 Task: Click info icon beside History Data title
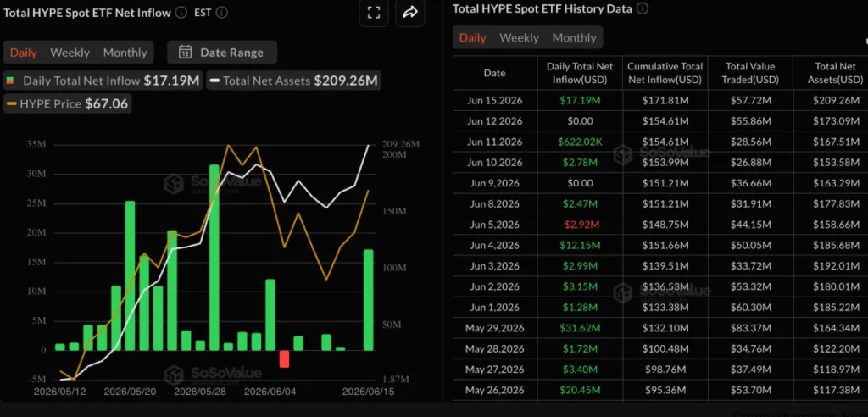click(643, 8)
